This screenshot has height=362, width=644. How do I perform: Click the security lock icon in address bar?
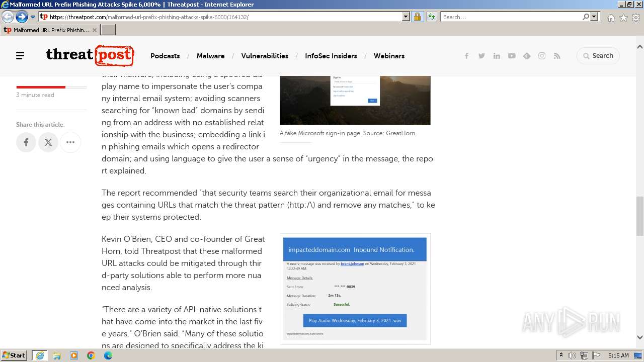click(417, 17)
